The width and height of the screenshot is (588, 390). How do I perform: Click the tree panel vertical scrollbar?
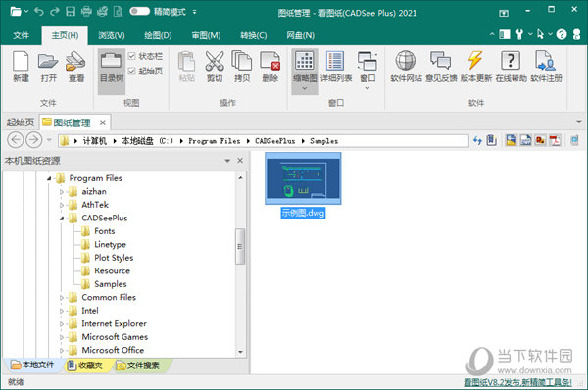click(240, 246)
